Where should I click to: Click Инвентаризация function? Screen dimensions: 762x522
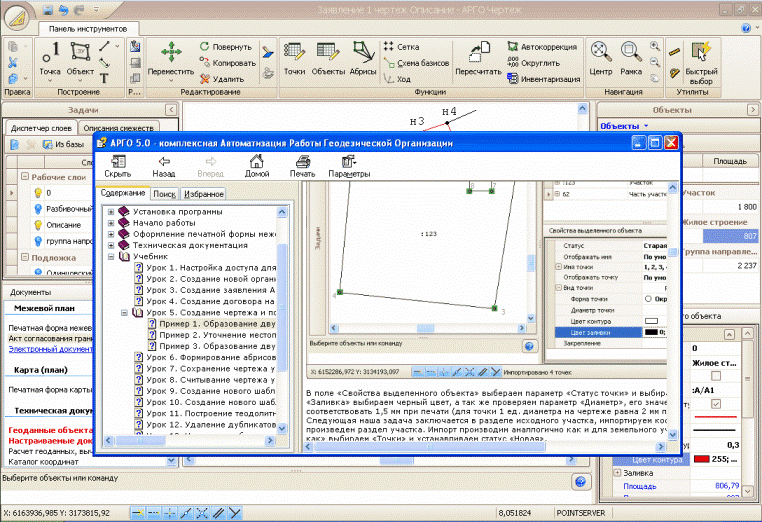pyautogui.click(x=544, y=79)
